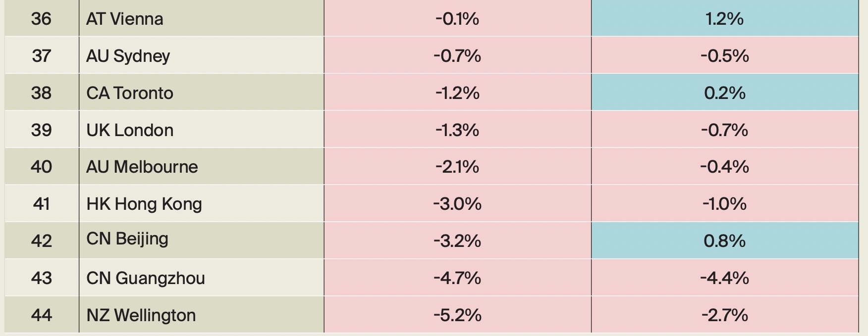868x336 pixels.
Task: Click Guangzhou's -4.4% cell
Action: pyautogui.click(x=724, y=278)
